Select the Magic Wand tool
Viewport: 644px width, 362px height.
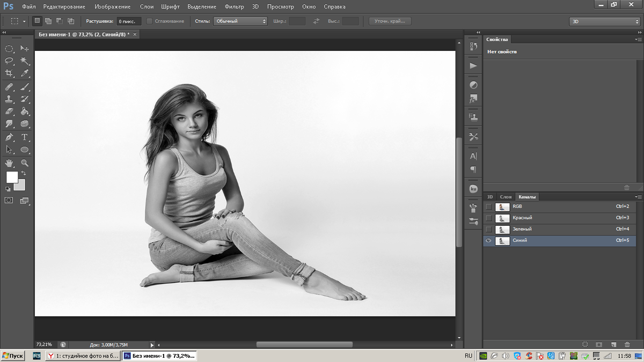pyautogui.click(x=25, y=61)
